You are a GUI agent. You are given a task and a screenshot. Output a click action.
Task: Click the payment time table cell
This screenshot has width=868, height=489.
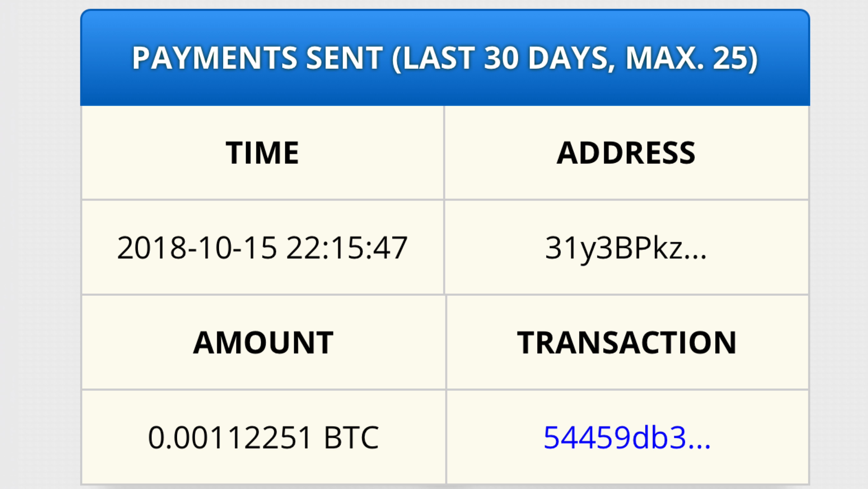click(x=262, y=247)
